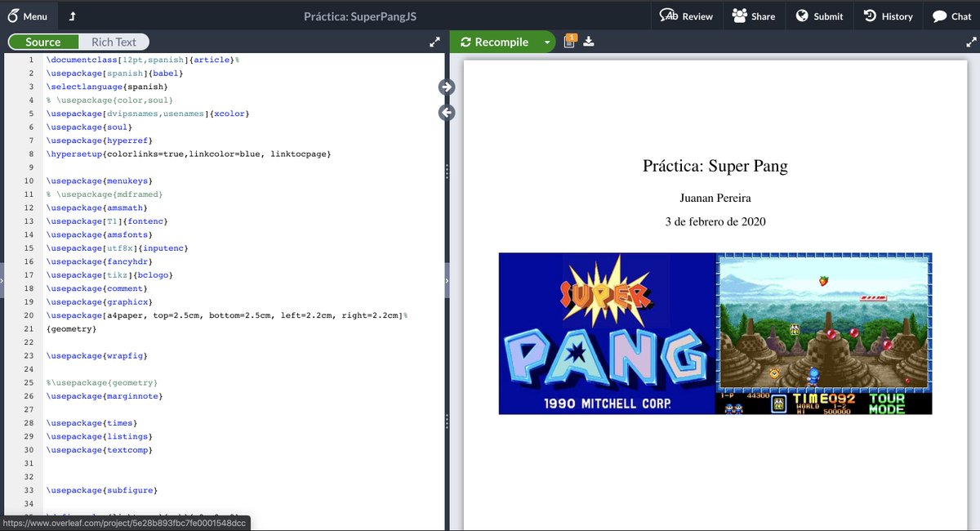Click the Super Pang image in PDF

(x=715, y=333)
